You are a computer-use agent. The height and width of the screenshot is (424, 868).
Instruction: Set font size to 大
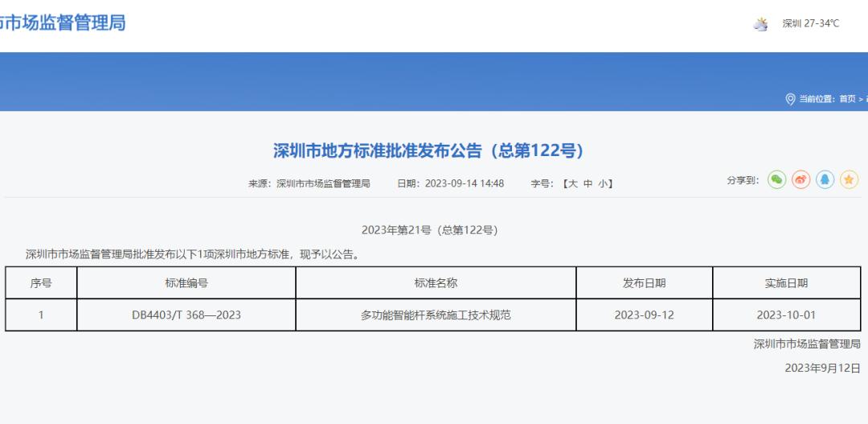point(572,183)
